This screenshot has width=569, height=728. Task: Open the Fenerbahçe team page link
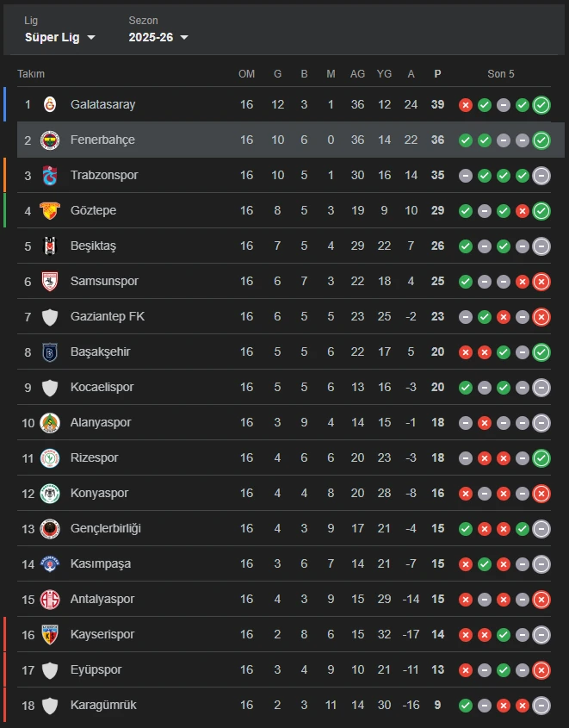(x=98, y=140)
